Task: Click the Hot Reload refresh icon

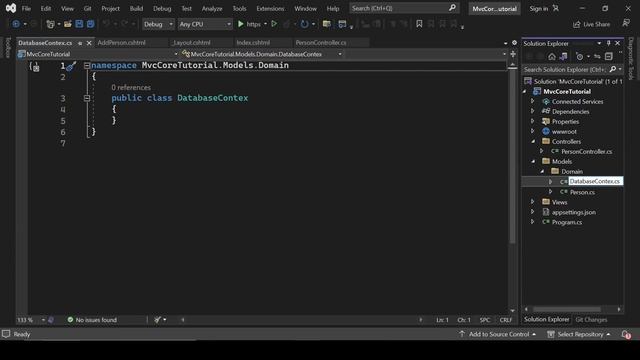Action: click(x=304, y=24)
